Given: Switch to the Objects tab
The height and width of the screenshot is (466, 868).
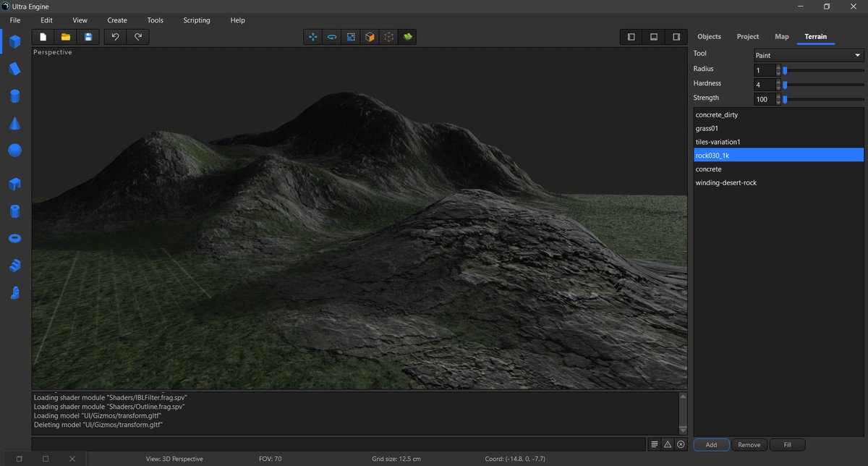Looking at the screenshot, I should [x=709, y=36].
